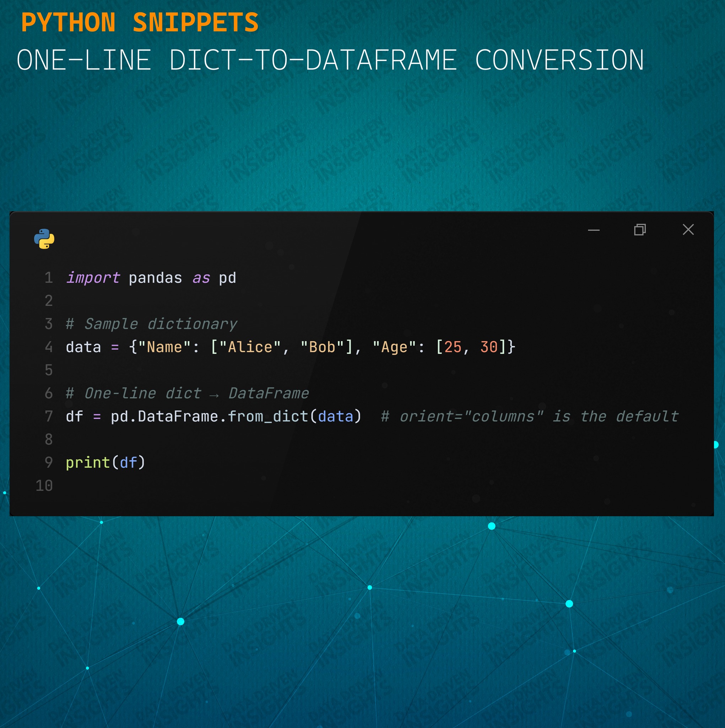Click the PYTHON SNIPPETS heading
The width and height of the screenshot is (725, 728).
coord(140,23)
